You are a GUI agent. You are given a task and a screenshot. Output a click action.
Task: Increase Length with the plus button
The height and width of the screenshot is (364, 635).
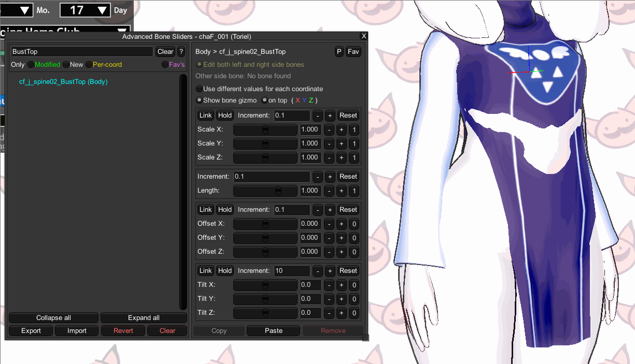coord(341,191)
